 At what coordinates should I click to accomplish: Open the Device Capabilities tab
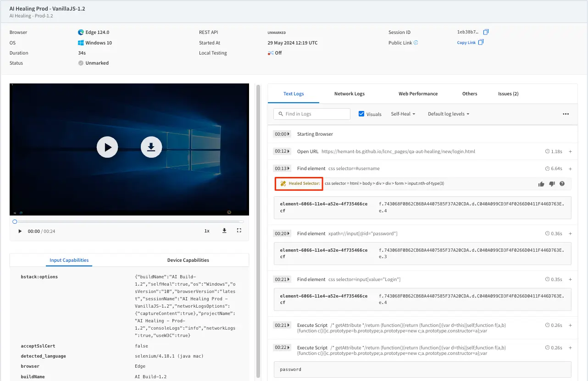[188, 260]
